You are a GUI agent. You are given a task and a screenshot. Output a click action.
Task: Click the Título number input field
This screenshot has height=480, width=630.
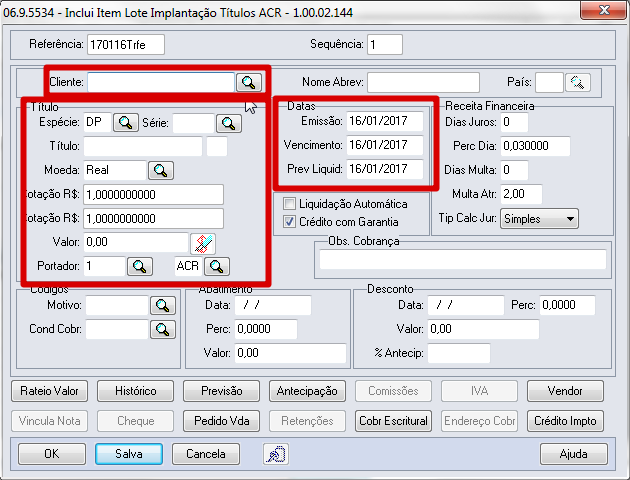(143, 146)
